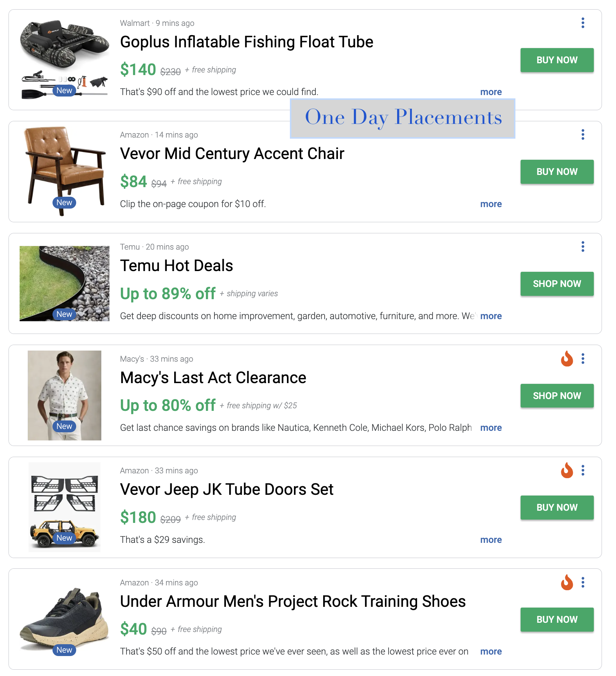Viewport: 616px width, 676px height.
Task: Click flame icon on Under Armour shoes deal
Action: pos(567,582)
